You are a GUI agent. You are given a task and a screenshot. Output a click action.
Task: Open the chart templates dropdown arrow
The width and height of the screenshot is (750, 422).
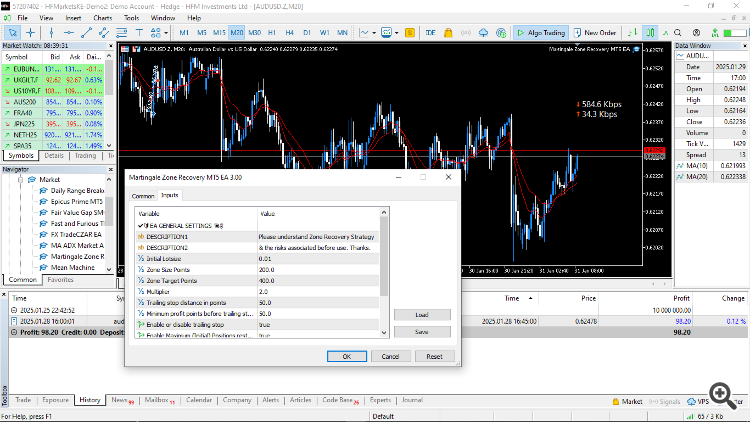pos(397,33)
